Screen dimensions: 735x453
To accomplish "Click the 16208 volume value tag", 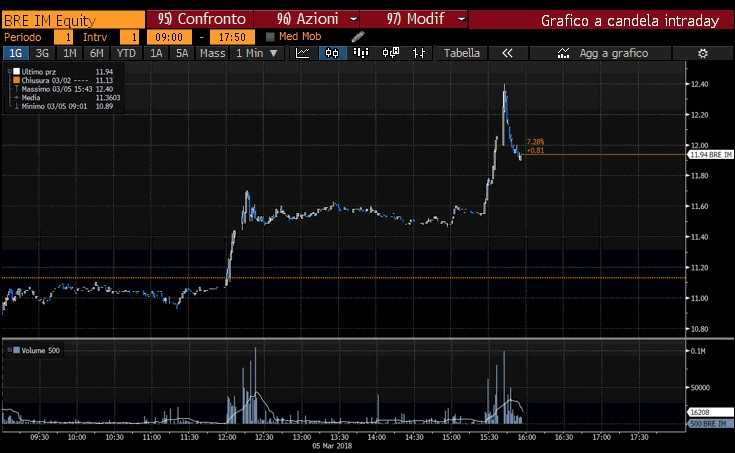I will click(710, 412).
